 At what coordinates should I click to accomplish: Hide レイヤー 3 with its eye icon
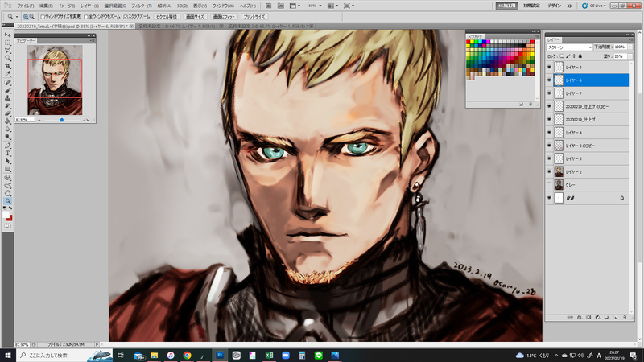point(549,67)
